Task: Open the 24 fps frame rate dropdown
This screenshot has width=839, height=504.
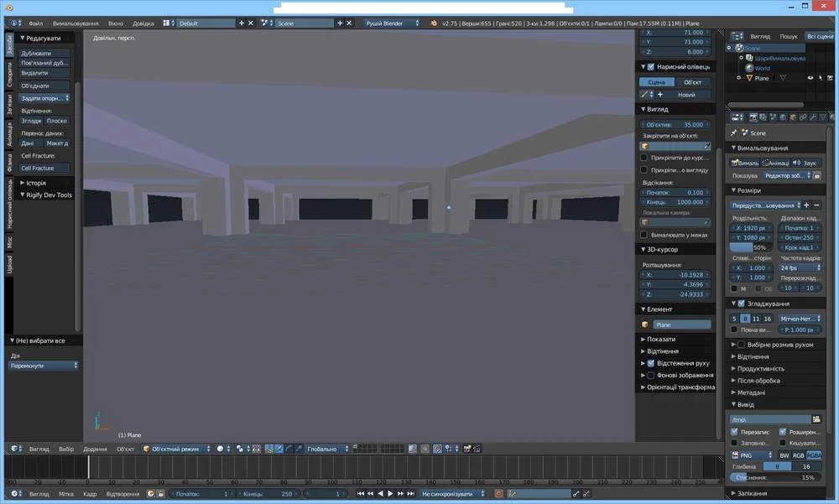Action: (x=800, y=268)
